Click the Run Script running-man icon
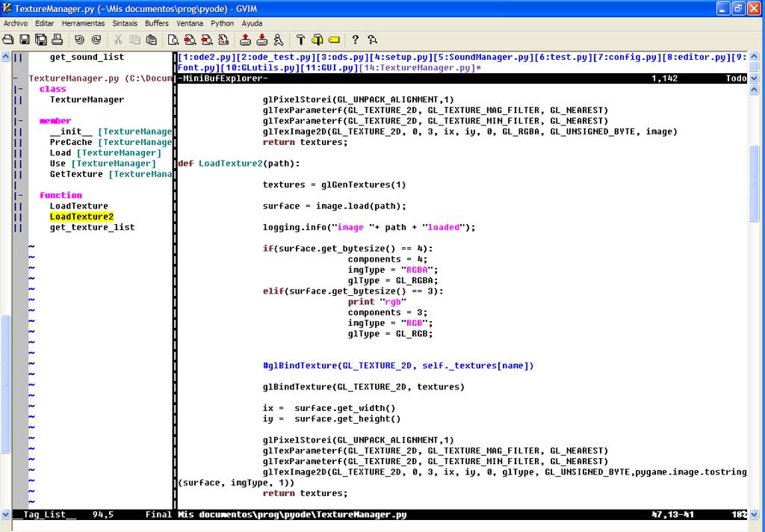Screen dimensions: 765x532 pyautogui.click(x=278, y=40)
